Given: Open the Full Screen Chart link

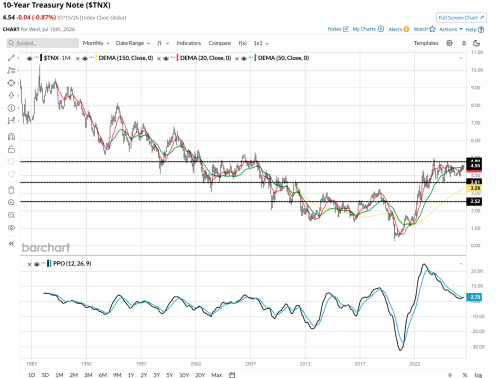Looking at the screenshot, I should (461, 18).
